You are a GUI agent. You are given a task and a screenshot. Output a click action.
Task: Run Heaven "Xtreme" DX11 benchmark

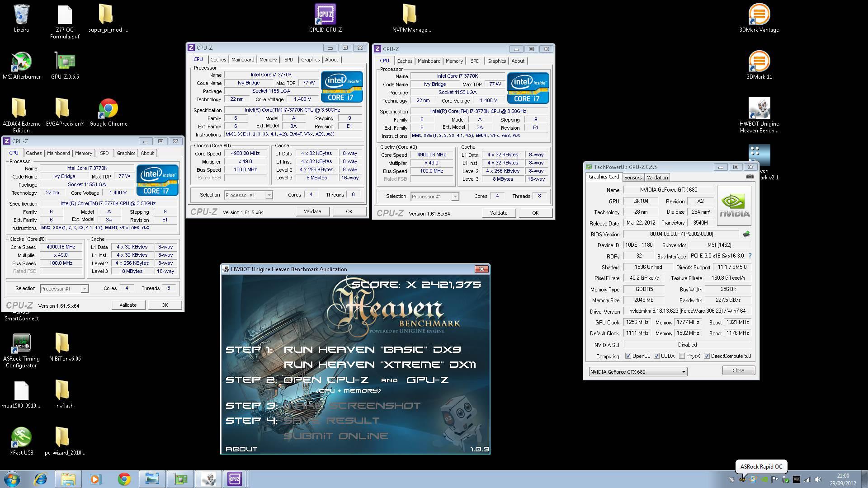click(x=380, y=365)
